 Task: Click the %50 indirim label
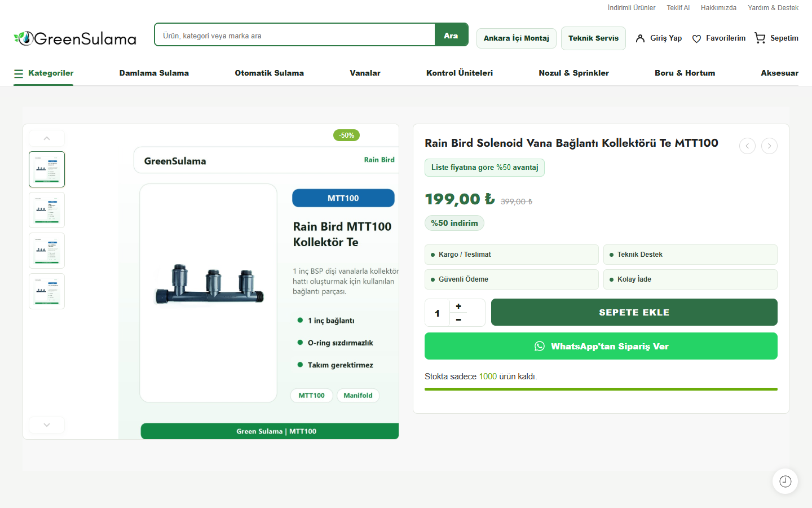(454, 223)
